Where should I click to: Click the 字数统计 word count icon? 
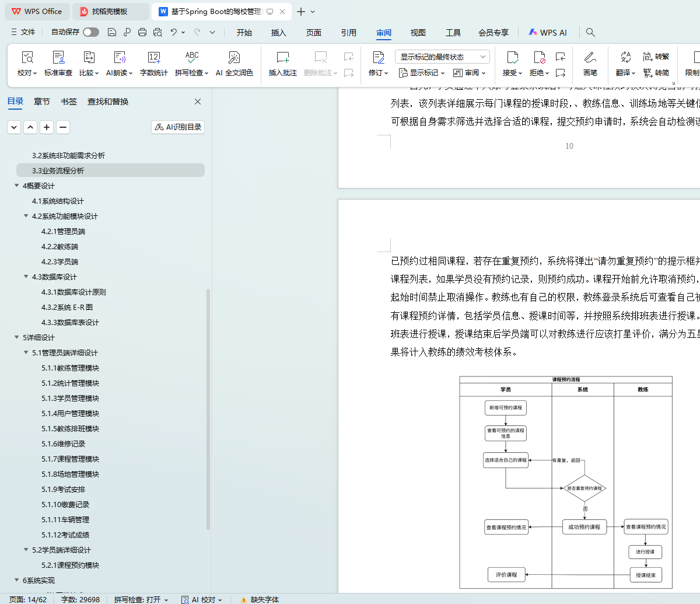pos(154,58)
